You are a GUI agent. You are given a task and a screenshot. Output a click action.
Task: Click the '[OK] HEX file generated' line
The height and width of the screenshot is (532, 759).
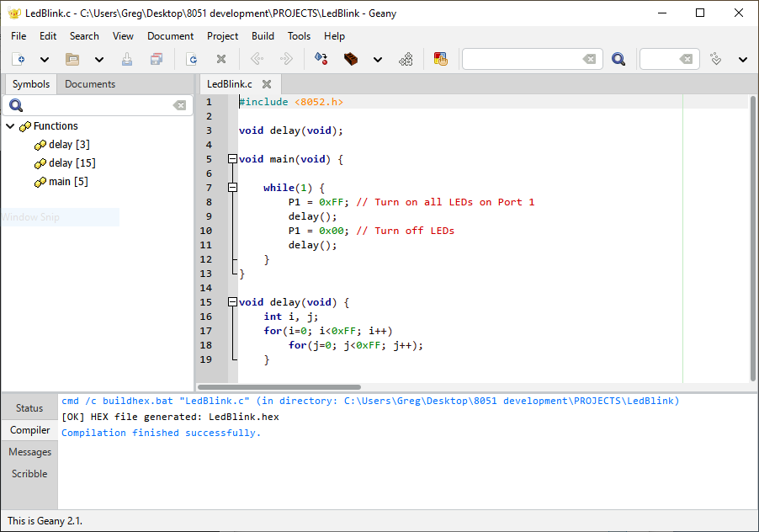click(x=170, y=417)
